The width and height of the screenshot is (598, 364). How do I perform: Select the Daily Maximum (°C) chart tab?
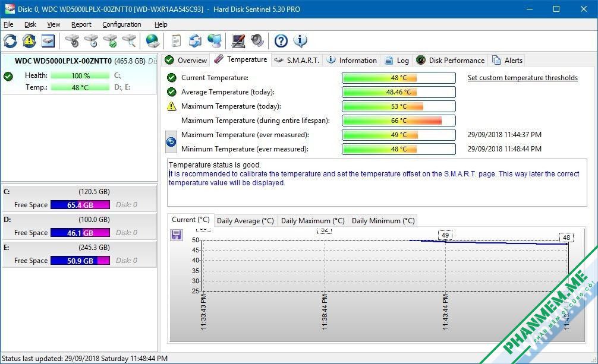(x=313, y=221)
